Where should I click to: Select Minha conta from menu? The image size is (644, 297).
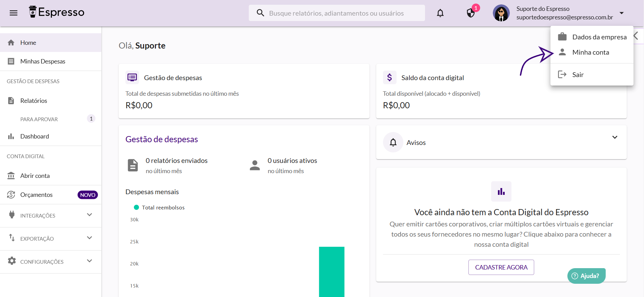click(592, 52)
